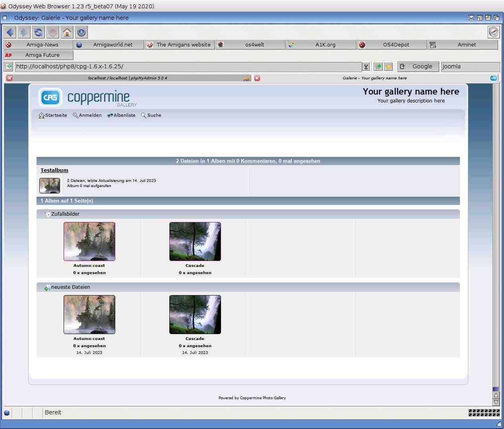The width and height of the screenshot is (504, 429).
Task: Open the Cascade thumbnail under Zufallsbilder
Action: [195, 242]
